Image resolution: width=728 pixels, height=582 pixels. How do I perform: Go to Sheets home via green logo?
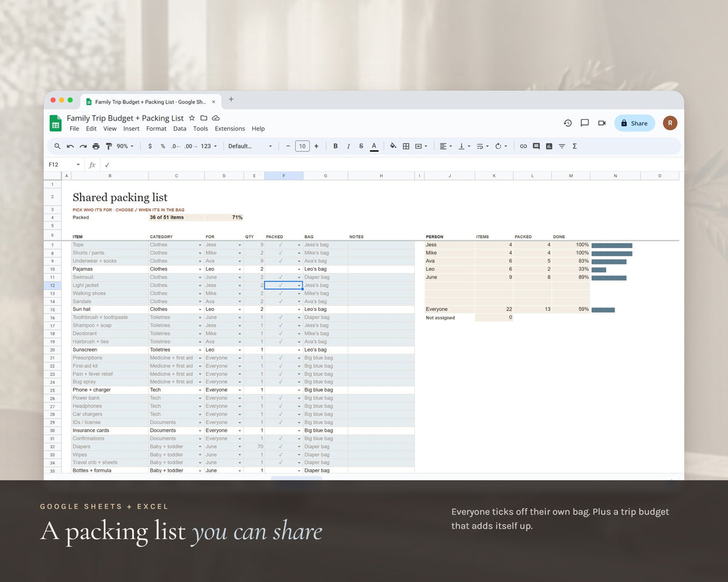(56, 123)
